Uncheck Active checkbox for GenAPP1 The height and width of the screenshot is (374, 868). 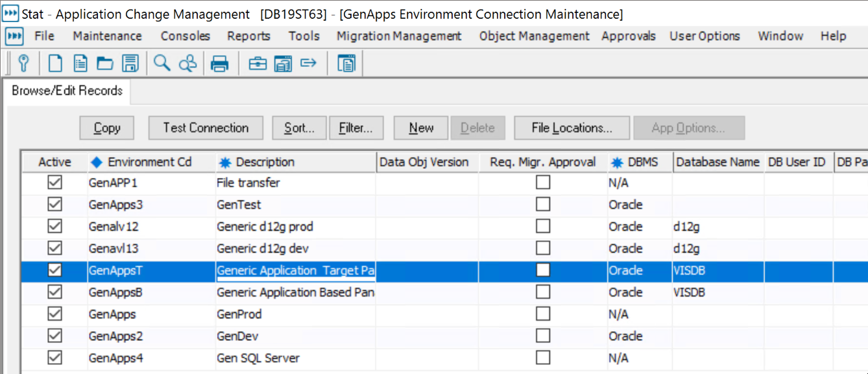click(55, 182)
